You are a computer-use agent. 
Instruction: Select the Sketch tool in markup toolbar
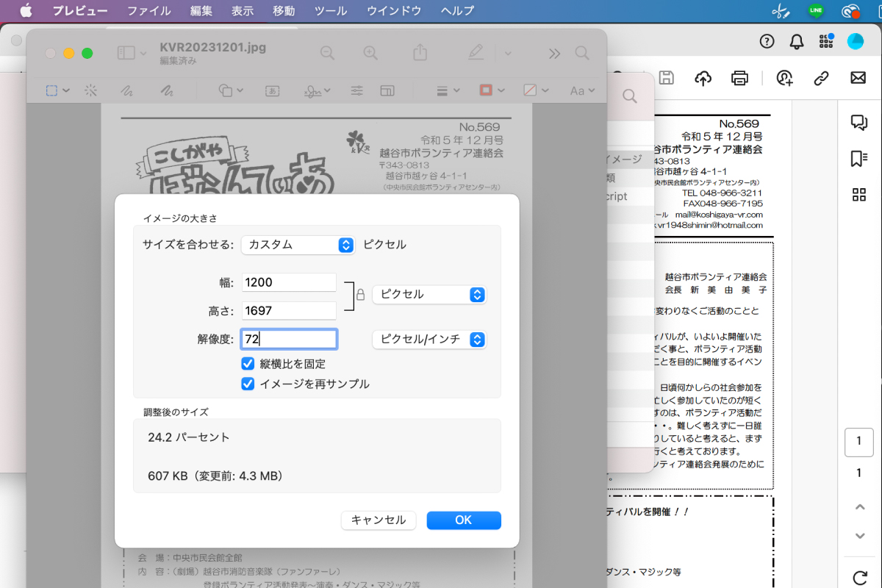tap(126, 90)
